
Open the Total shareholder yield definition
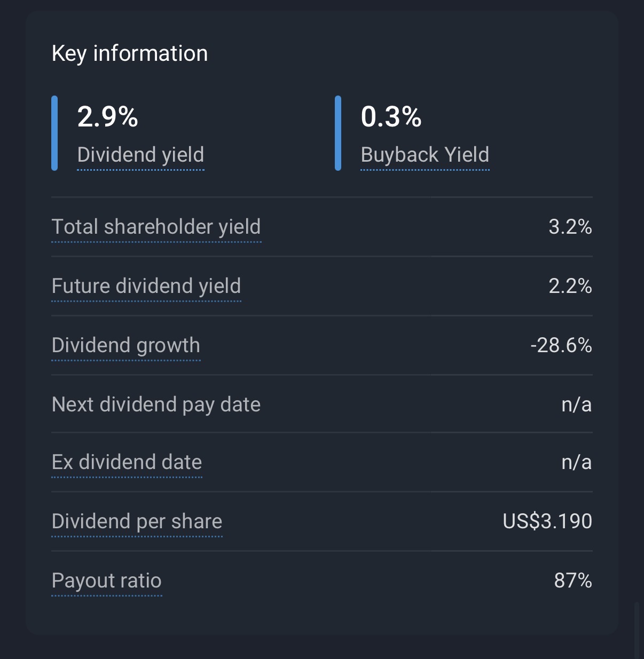[156, 227]
